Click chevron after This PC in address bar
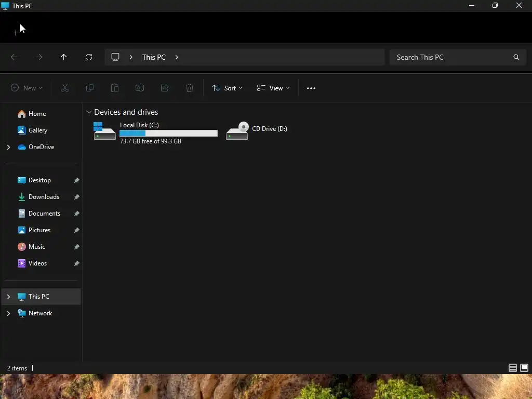Image resolution: width=532 pixels, height=399 pixels. point(177,57)
